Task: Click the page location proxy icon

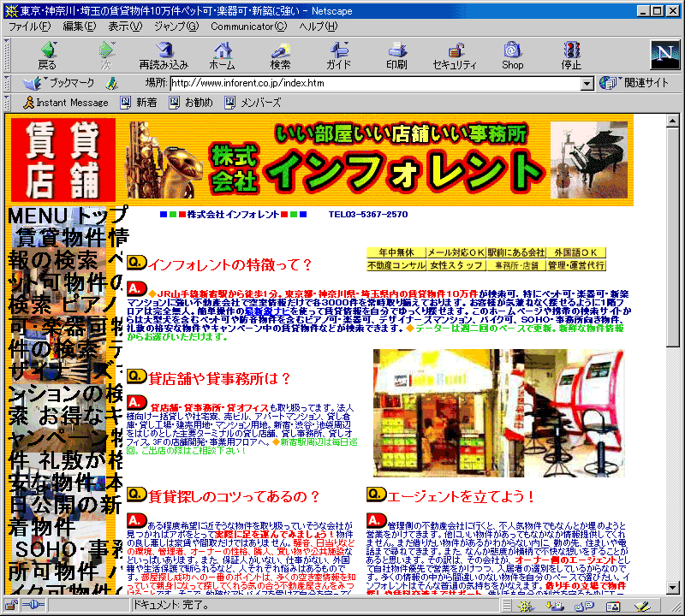Action: coord(112,83)
